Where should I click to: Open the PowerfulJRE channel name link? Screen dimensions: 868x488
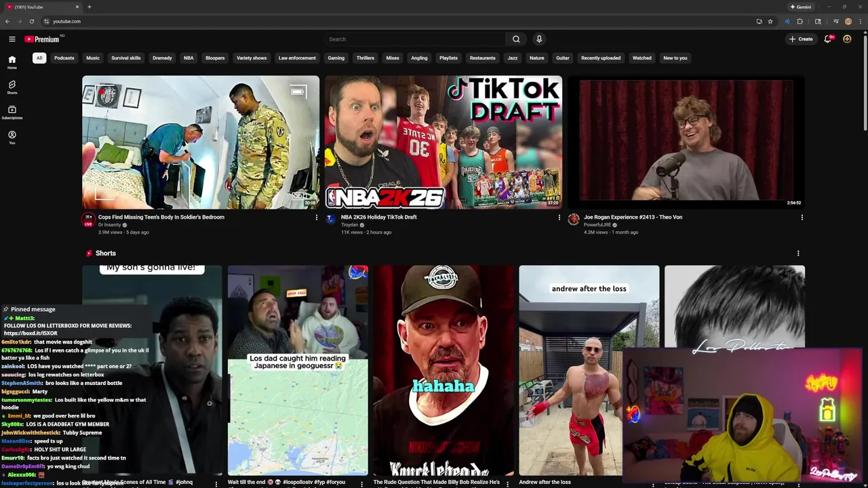click(x=597, y=225)
